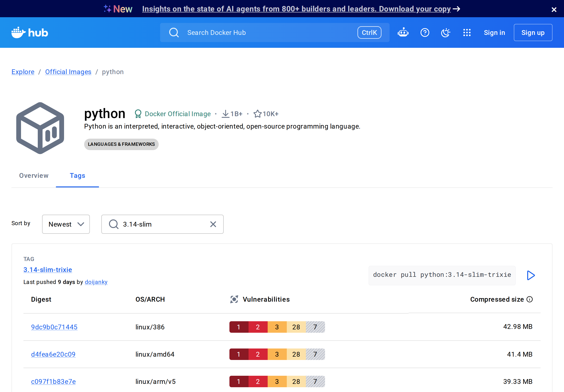Click the unspecified count 7 for linux/amd64
The image size is (564, 392).
pyautogui.click(x=315, y=354)
